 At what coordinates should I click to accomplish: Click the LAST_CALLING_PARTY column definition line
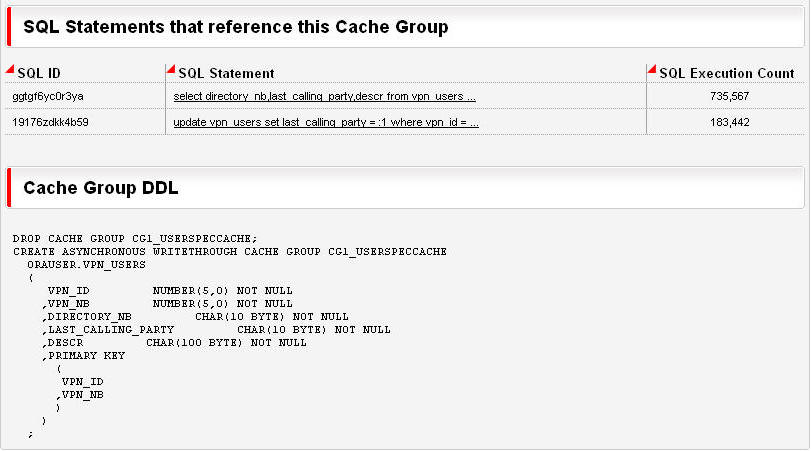point(215,329)
